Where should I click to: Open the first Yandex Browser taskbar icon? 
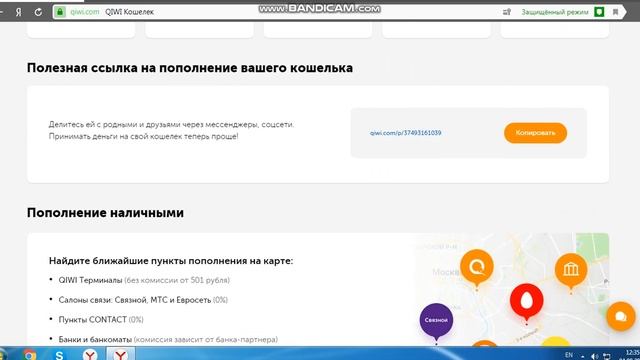pyautogui.click(x=90, y=355)
